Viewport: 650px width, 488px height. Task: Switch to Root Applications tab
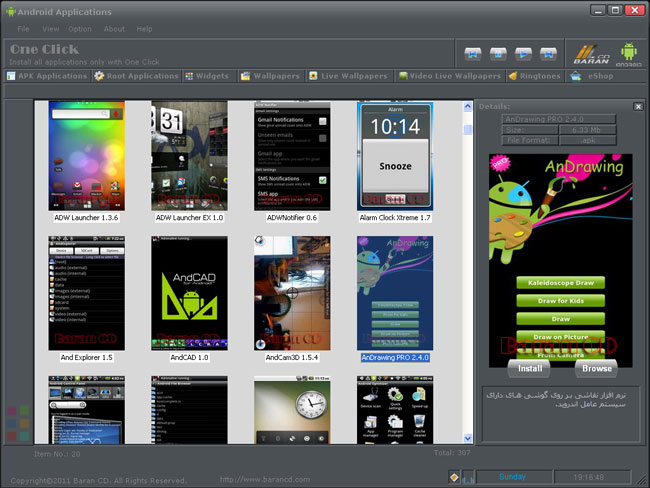(x=136, y=76)
